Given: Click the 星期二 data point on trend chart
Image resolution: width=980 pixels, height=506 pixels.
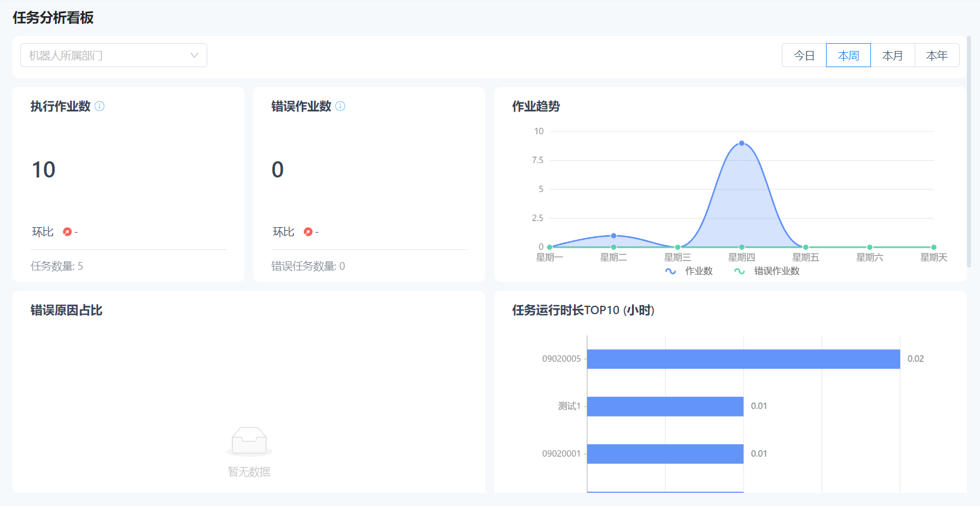Looking at the screenshot, I should click(x=613, y=236).
